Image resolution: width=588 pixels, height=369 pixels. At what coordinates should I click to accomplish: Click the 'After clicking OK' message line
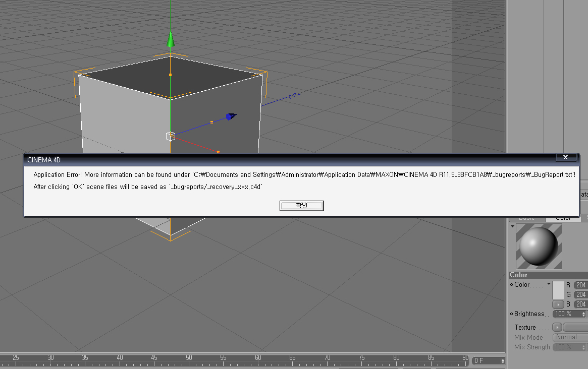pyautogui.click(x=148, y=187)
